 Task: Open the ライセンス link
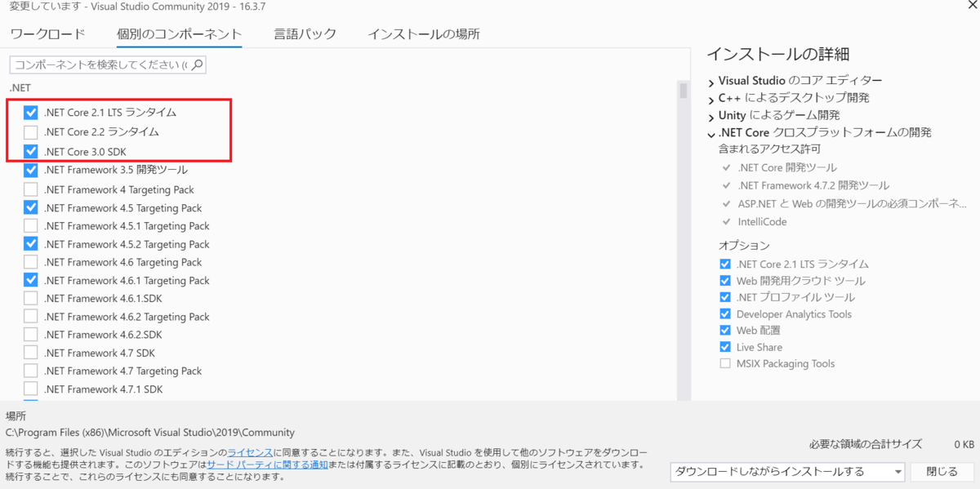(250, 451)
